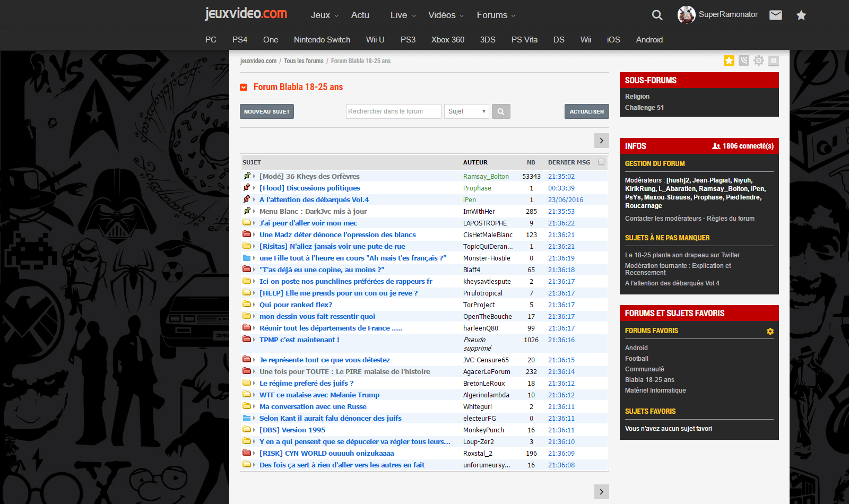Click the pinned icon of 36 Kheys des Orfèvres
Screen dimensions: 849x504
pos(247,176)
